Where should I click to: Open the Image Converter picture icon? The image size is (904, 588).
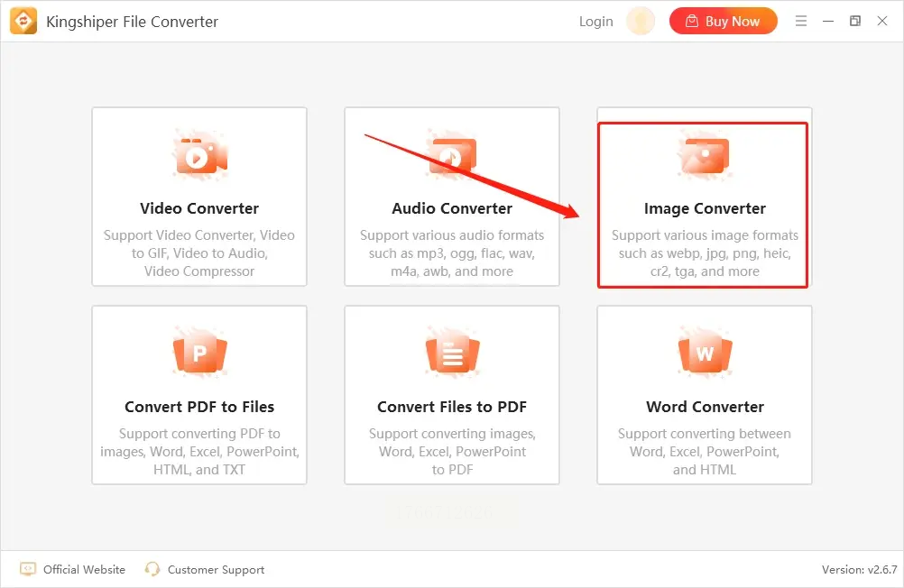[705, 156]
